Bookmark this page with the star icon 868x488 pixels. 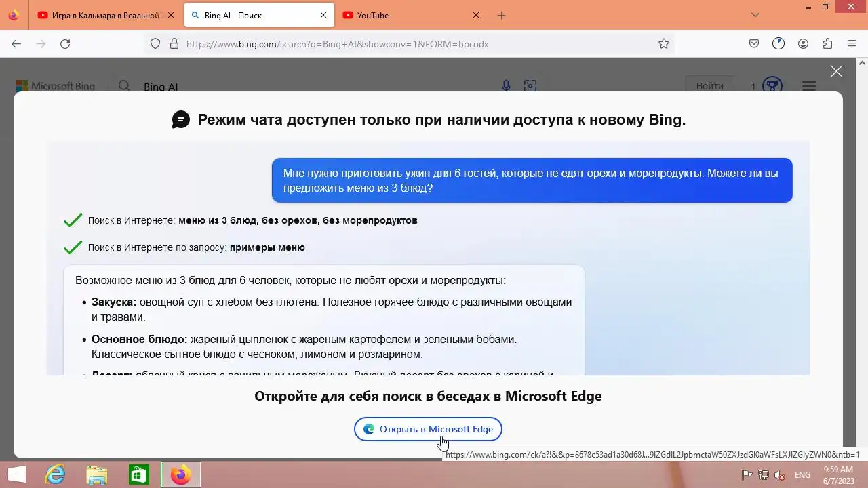tap(664, 43)
